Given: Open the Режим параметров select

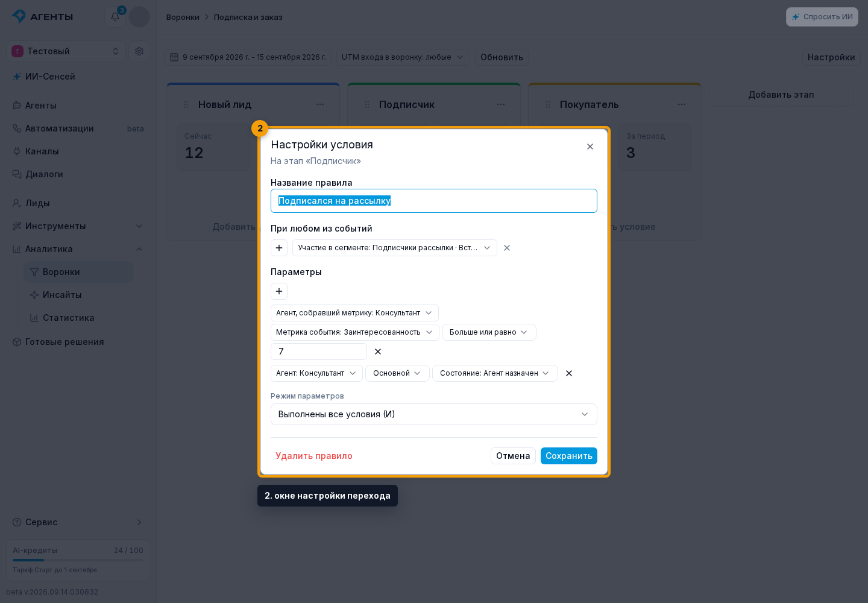Looking at the screenshot, I should [x=434, y=414].
